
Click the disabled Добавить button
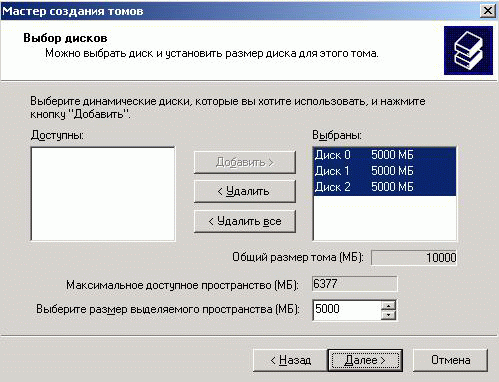[245, 162]
